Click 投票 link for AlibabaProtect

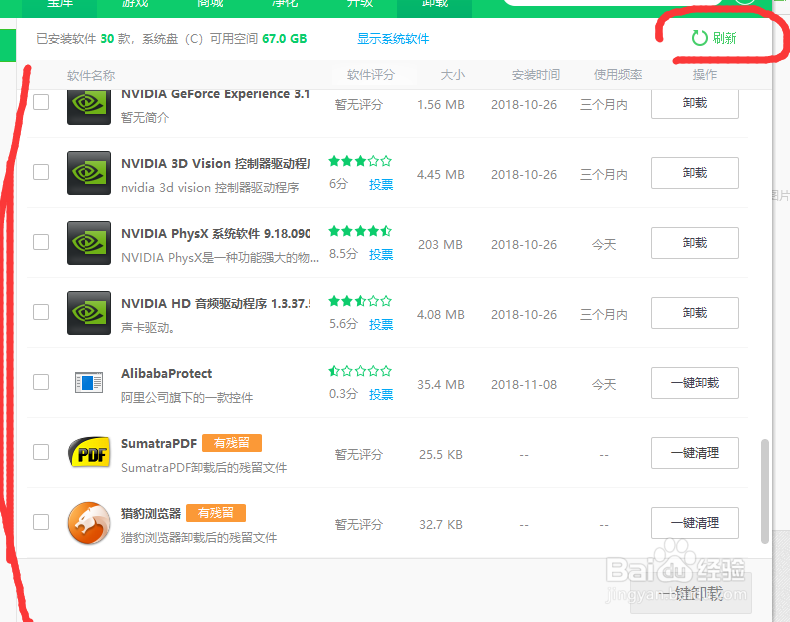pos(381,394)
